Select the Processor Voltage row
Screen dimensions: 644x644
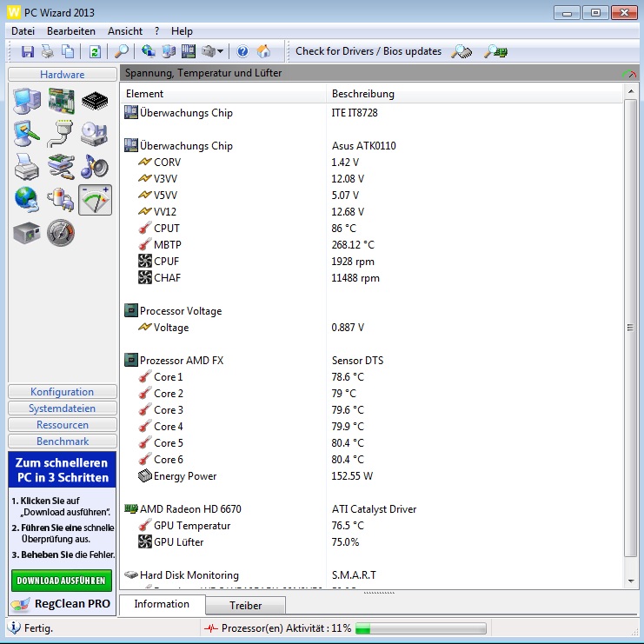[372, 311]
